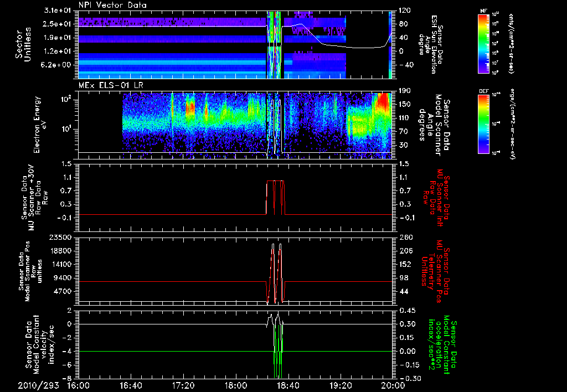Click the NF scale units label 'cnts/(cm**2-sr-sec)'

511,43
